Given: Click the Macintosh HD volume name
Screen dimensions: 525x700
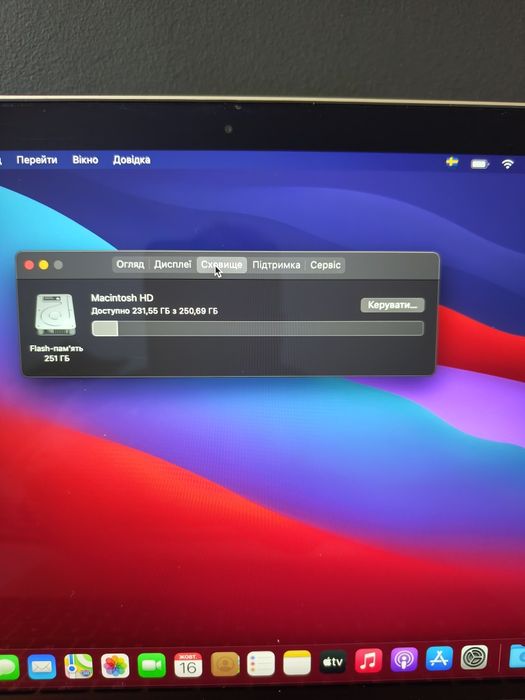Looking at the screenshot, I should click(122, 298).
